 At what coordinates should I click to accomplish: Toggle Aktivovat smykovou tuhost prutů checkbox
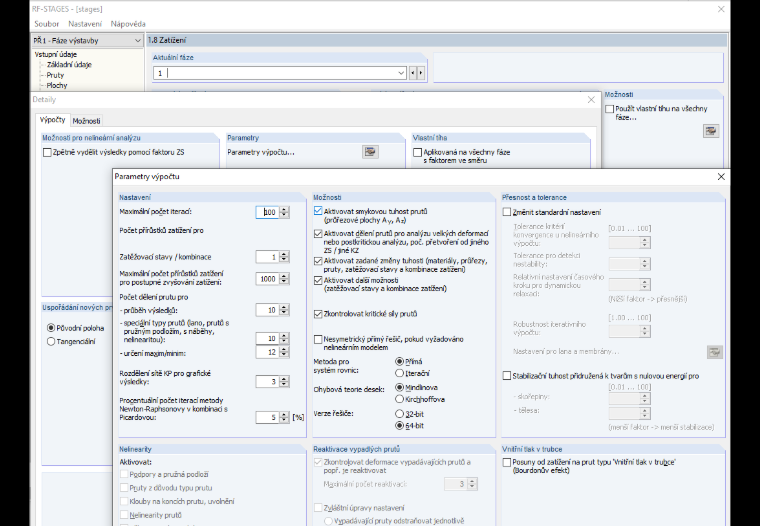[318, 211]
